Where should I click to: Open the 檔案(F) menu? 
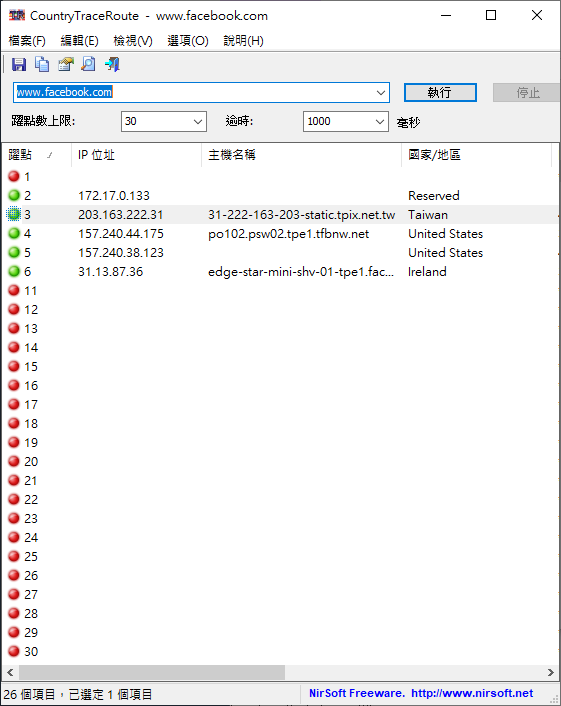point(27,41)
